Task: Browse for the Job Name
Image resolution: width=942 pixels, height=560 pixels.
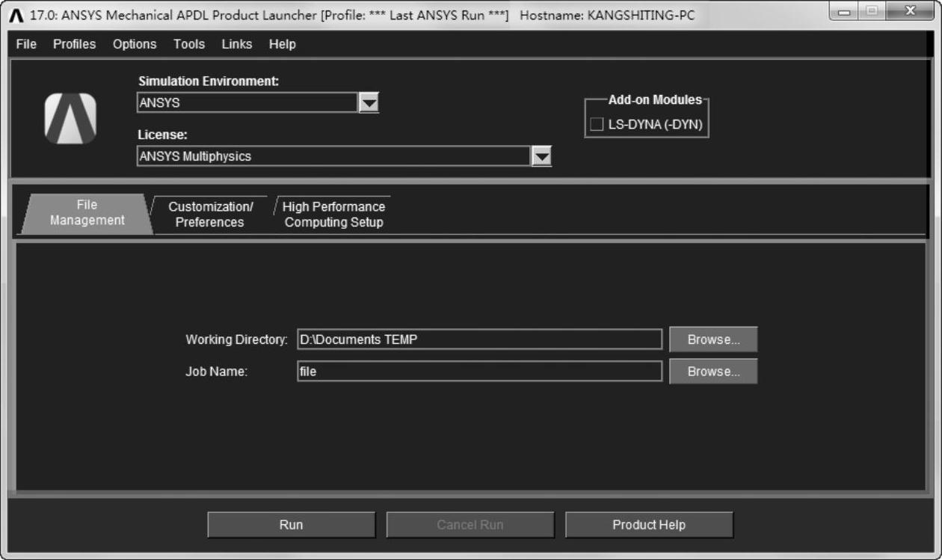Action: [x=713, y=372]
